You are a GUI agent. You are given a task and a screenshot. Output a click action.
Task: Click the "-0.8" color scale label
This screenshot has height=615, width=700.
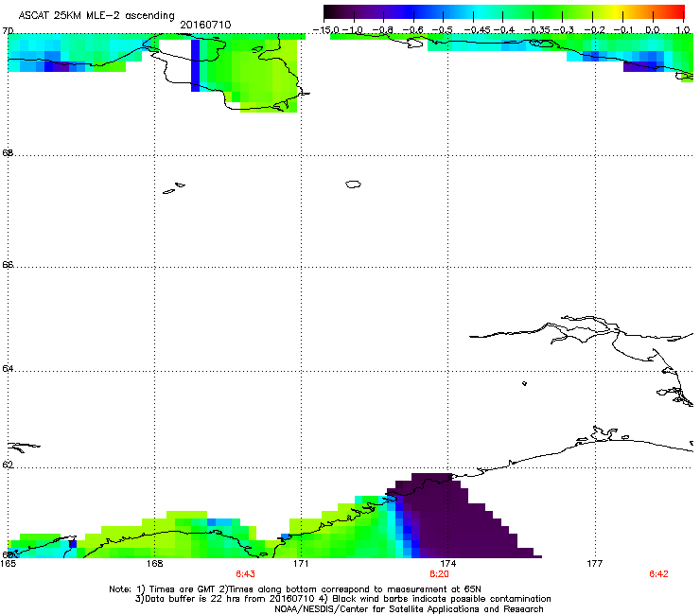coord(383,30)
